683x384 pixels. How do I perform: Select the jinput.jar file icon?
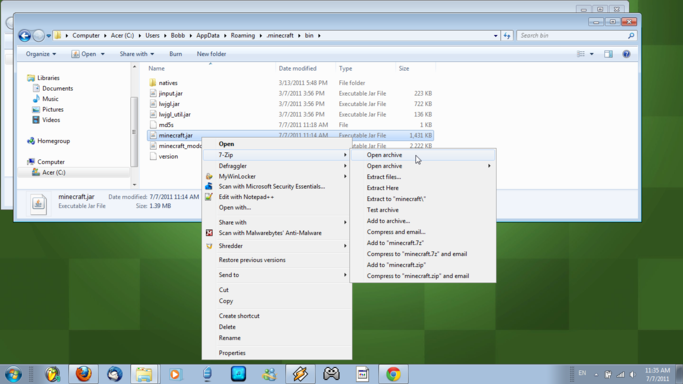(153, 93)
